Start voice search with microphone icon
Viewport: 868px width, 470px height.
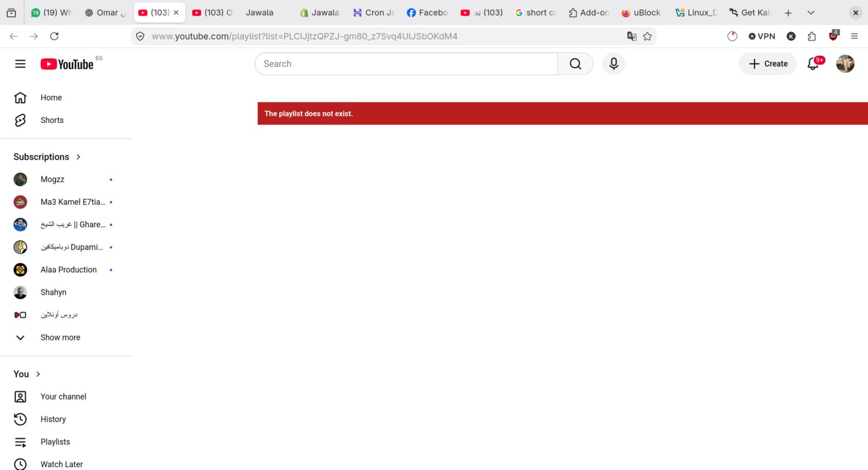614,64
